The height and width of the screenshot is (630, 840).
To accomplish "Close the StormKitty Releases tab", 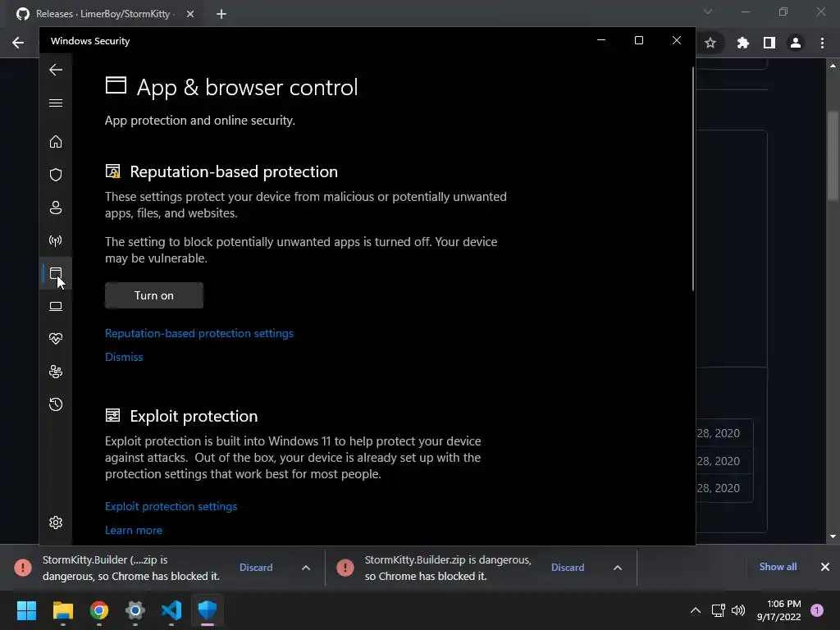I will pos(190,14).
